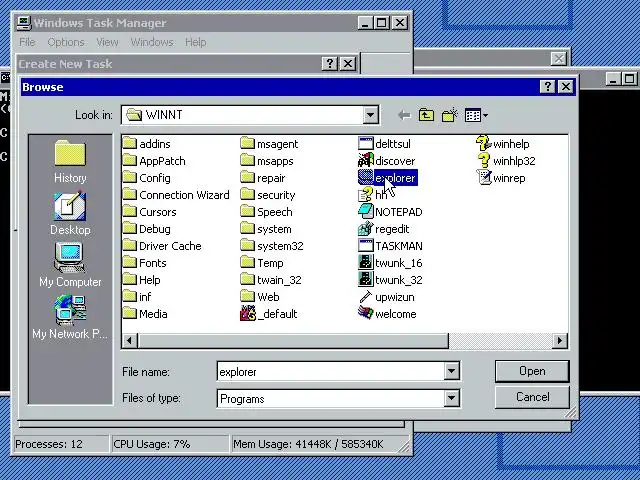Select the Media folder

pos(145,314)
